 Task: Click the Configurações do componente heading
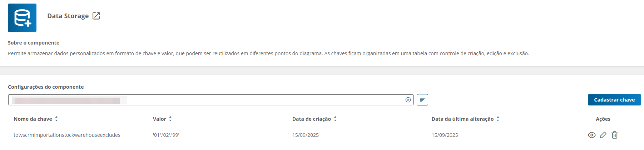[x=46, y=87]
